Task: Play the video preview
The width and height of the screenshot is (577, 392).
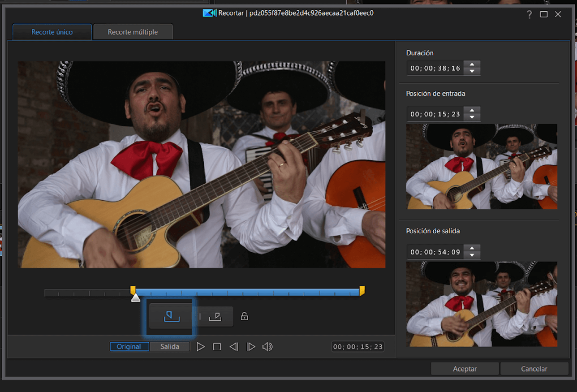Action: [x=201, y=347]
